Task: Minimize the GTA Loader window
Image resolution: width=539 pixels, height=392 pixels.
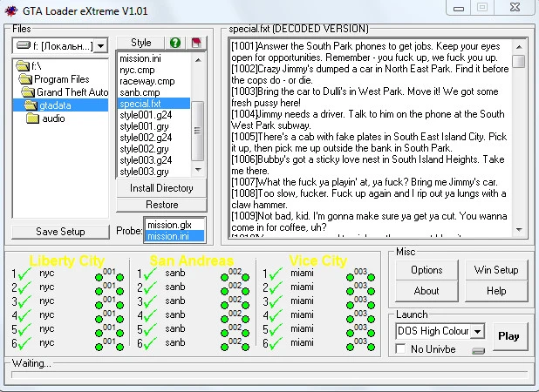Action: coord(459,8)
